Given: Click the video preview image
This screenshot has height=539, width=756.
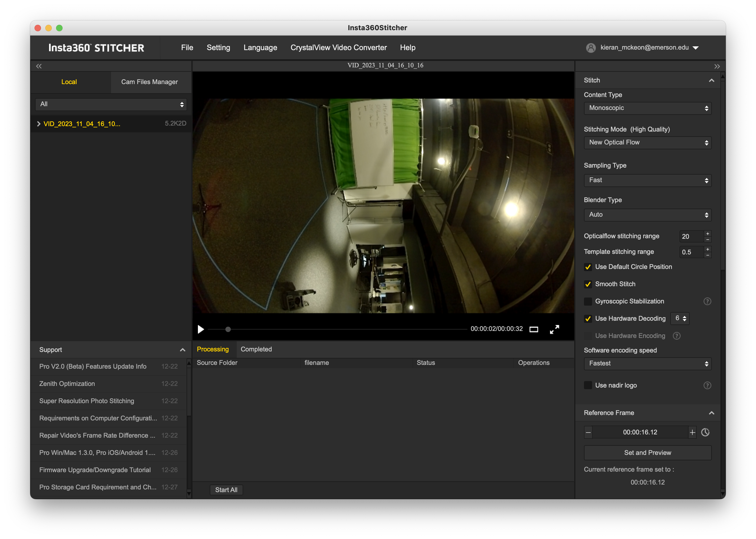Looking at the screenshot, I should (383, 206).
